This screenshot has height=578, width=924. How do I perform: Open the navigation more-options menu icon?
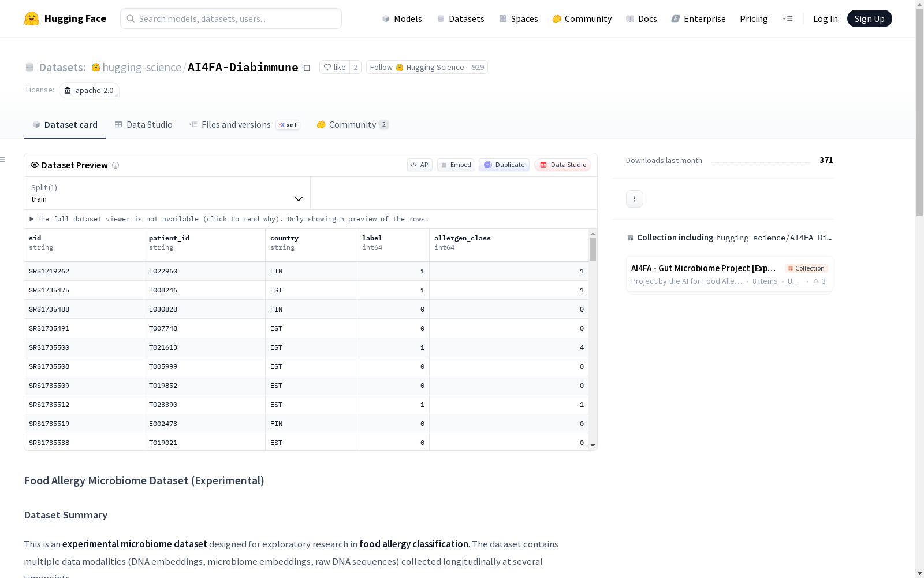(x=787, y=18)
